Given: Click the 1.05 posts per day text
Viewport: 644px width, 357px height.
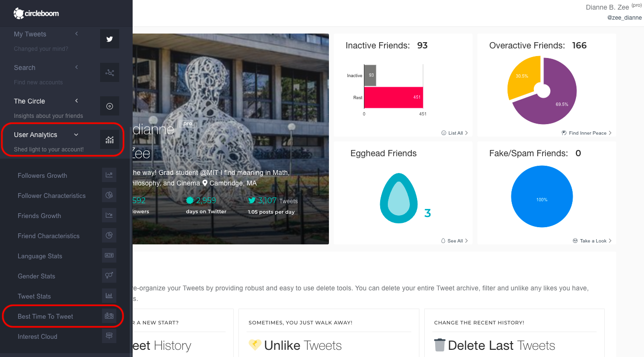Looking at the screenshot, I should click(x=271, y=212).
